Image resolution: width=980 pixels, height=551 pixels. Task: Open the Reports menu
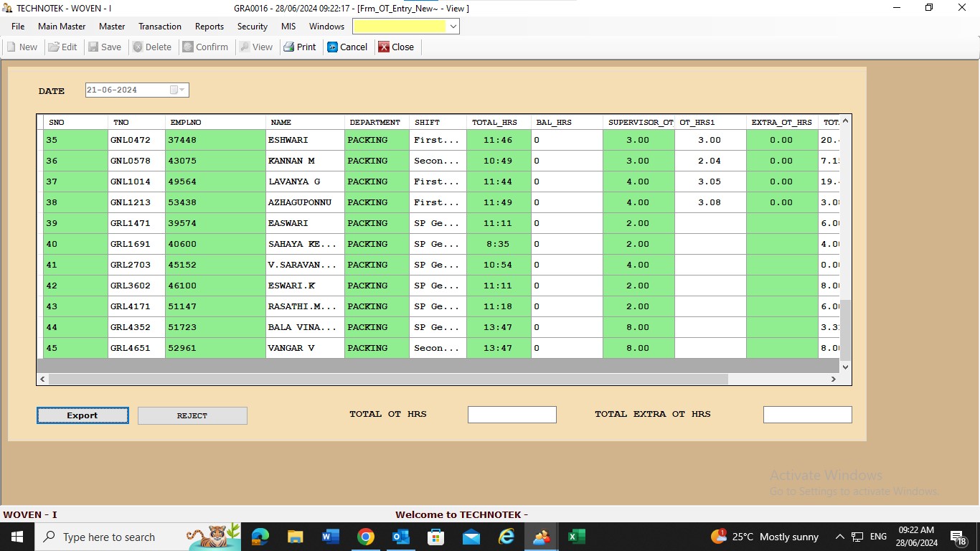[x=209, y=27]
